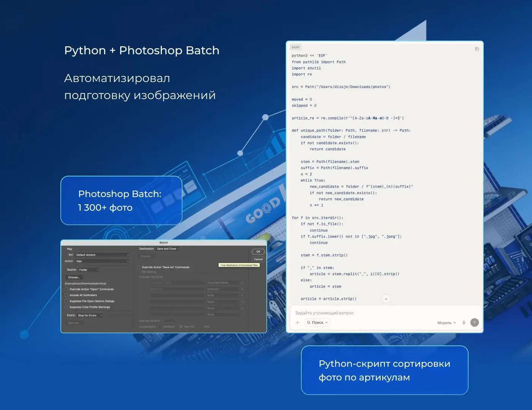Enable Suppress Color Profile Warnings
The height and width of the screenshot is (410, 532).
point(66,307)
